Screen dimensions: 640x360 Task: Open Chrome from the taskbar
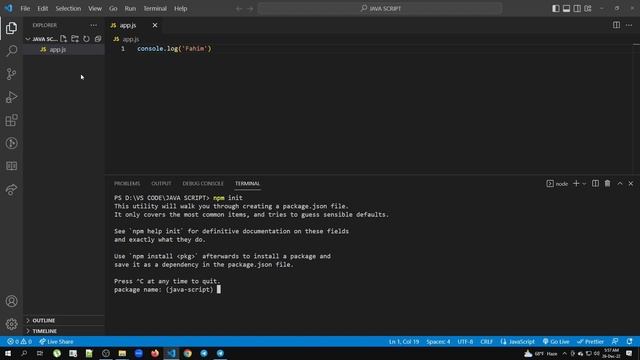pos(187,353)
